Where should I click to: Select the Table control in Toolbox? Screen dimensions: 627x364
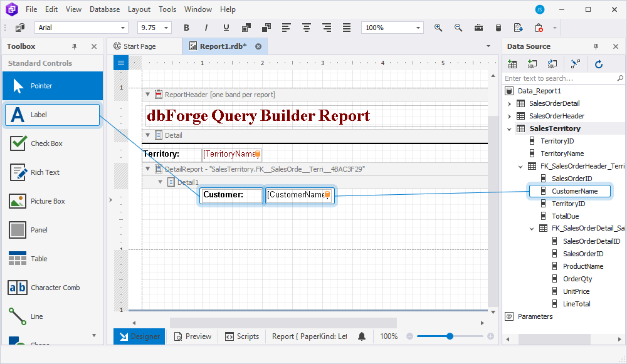[x=53, y=259]
